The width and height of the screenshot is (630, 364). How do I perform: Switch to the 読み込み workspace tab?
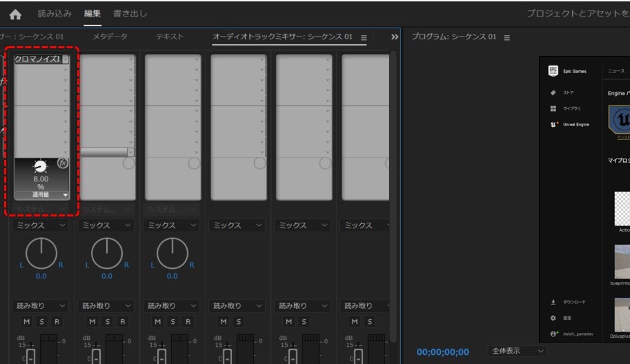(x=55, y=13)
